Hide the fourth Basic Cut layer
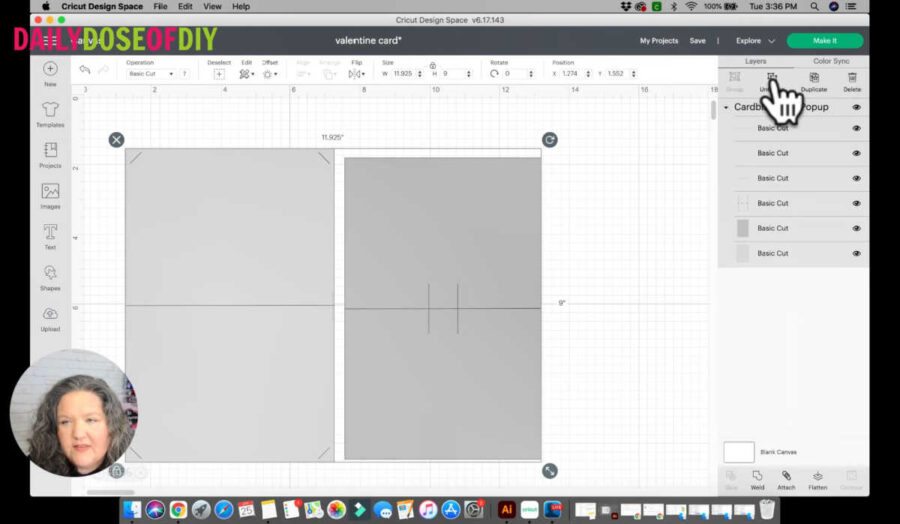This screenshot has width=900, height=524. point(856,203)
